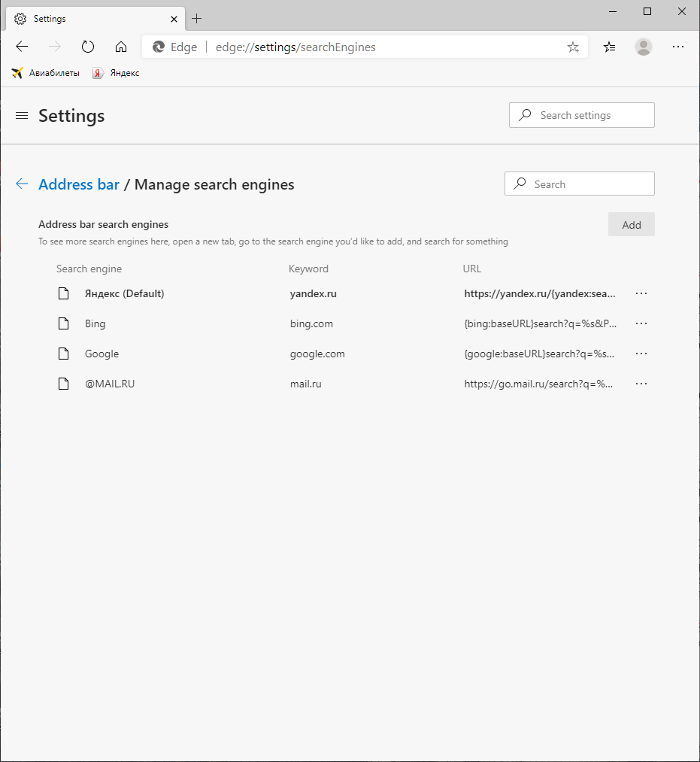
Task: Click the Google row page icon
Action: point(64,354)
